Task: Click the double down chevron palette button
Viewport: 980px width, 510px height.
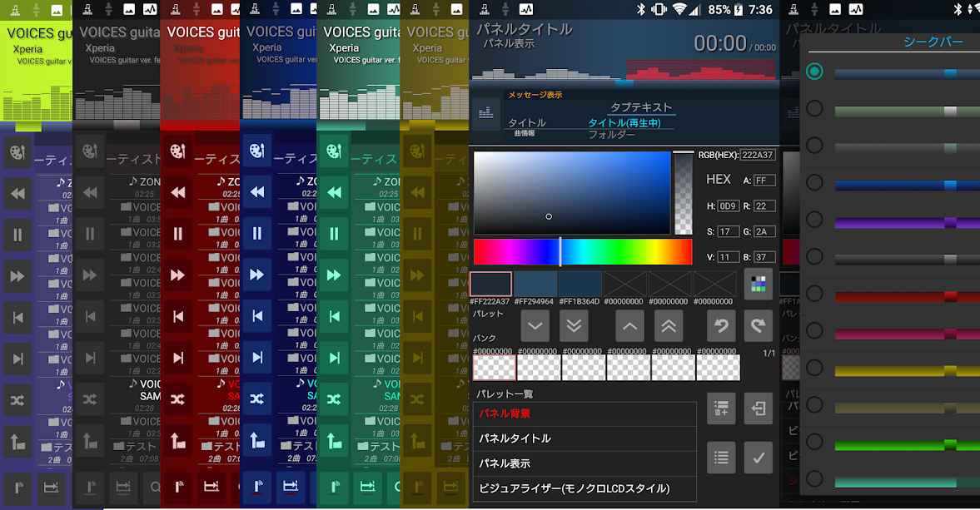Action: pos(574,326)
